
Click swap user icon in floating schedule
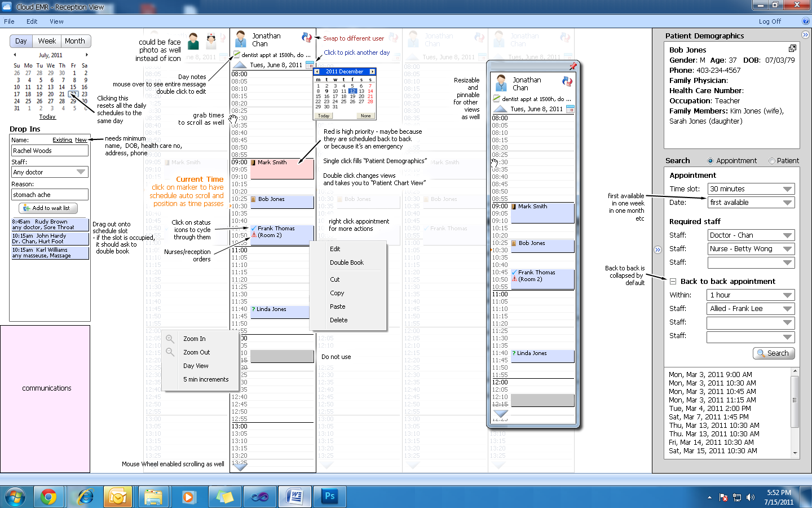point(567,81)
